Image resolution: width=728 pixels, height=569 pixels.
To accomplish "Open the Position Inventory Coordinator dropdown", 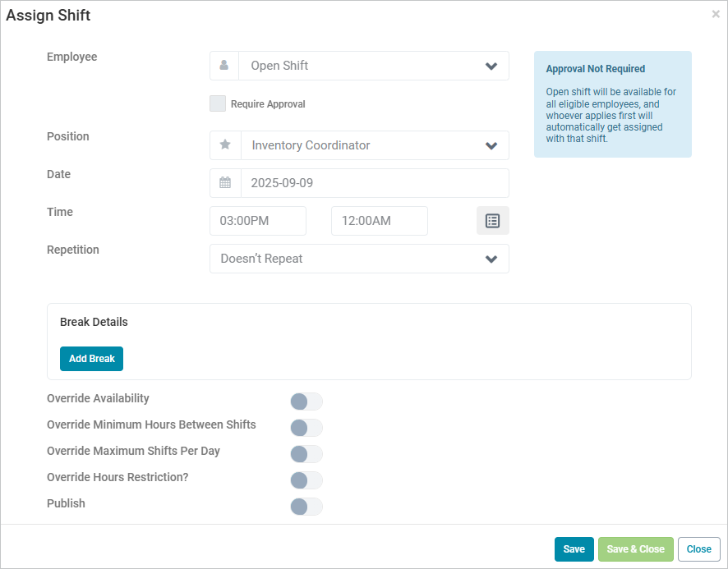I will (375, 145).
